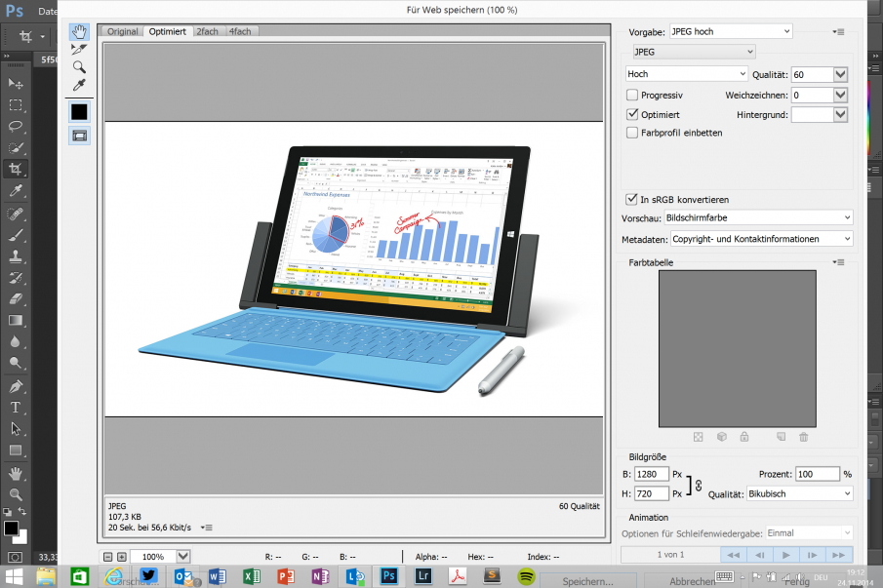
Task: Click the zoom in plus button
Action: pos(122,557)
